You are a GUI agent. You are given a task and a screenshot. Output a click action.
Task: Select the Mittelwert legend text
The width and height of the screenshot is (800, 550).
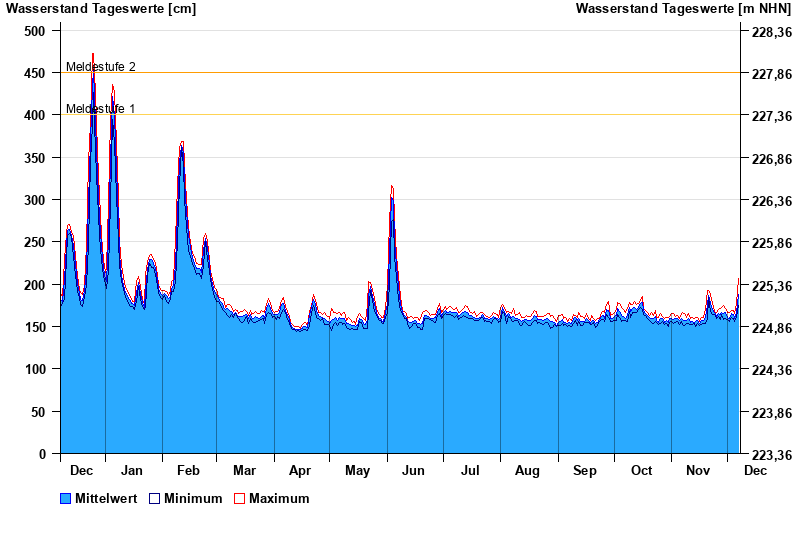click(106, 499)
